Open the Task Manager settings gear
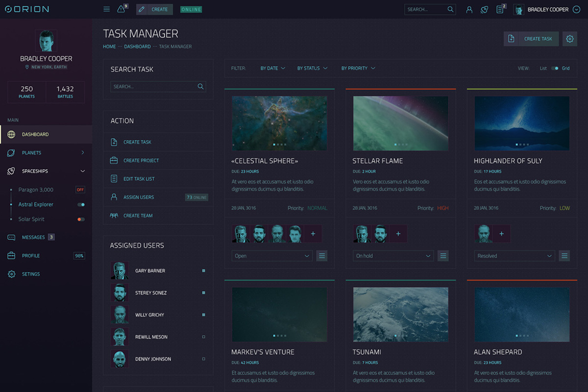 (x=569, y=39)
